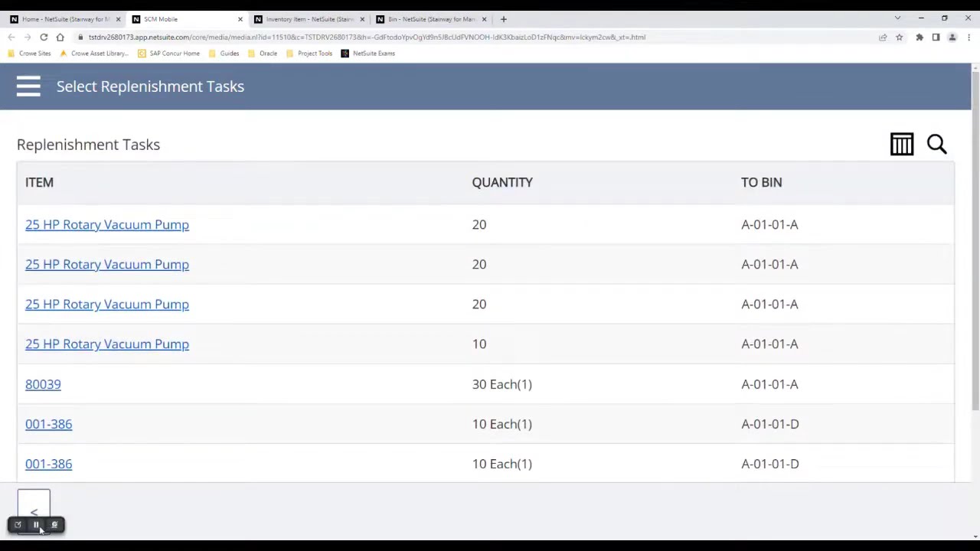The width and height of the screenshot is (980, 551).
Task: Select the SCM Mobile tab
Action: [x=188, y=19]
